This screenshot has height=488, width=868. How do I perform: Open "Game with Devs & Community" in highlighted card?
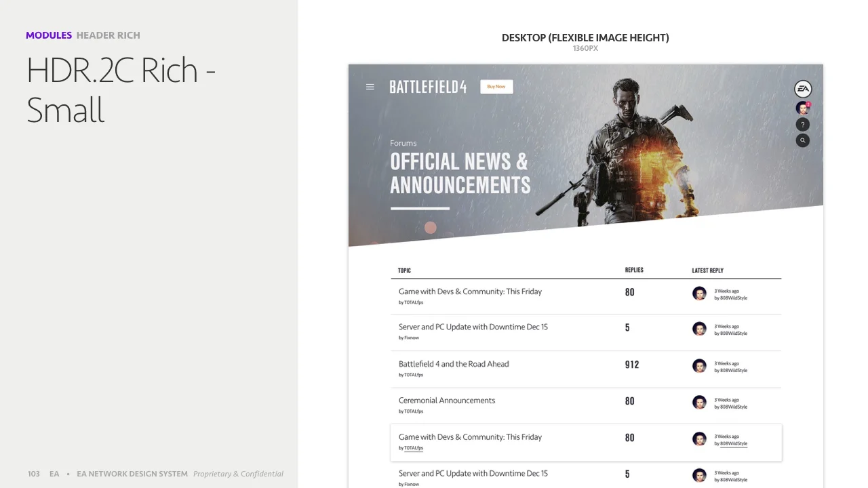pyautogui.click(x=470, y=437)
